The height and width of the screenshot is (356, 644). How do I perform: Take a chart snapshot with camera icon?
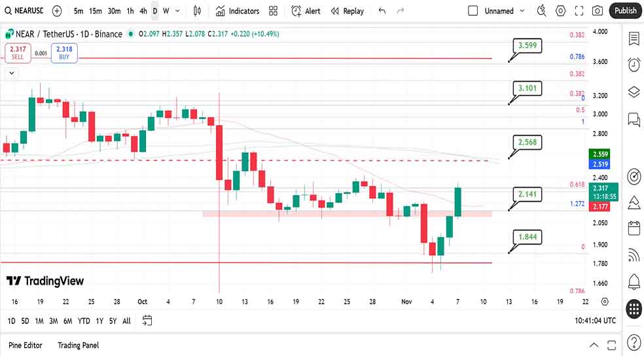click(x=597, y=11)
